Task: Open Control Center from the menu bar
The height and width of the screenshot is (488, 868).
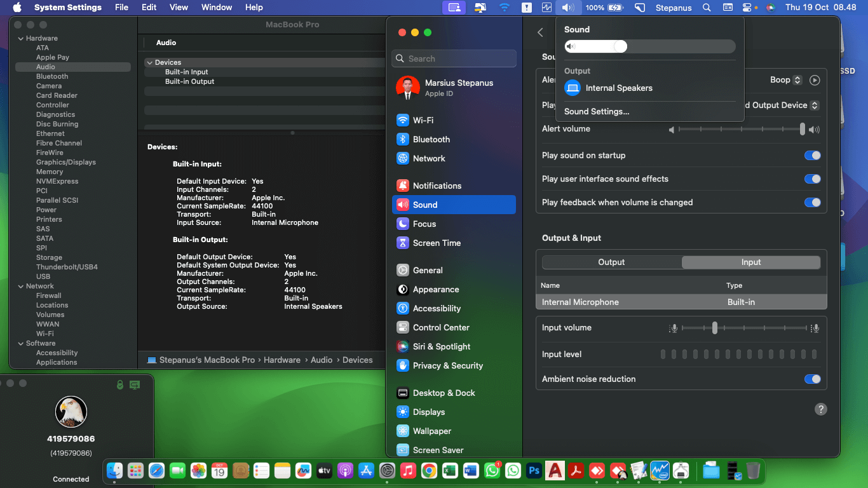Action: click(746, 8)
